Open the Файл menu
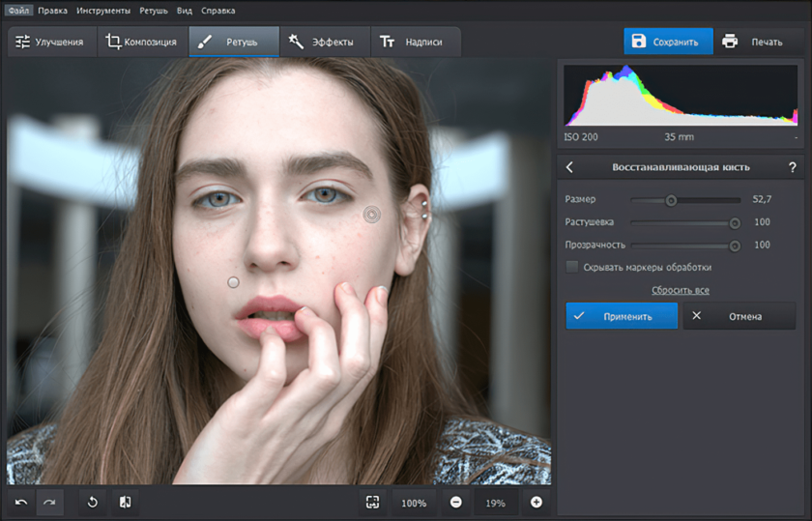 tap(17, 10)
